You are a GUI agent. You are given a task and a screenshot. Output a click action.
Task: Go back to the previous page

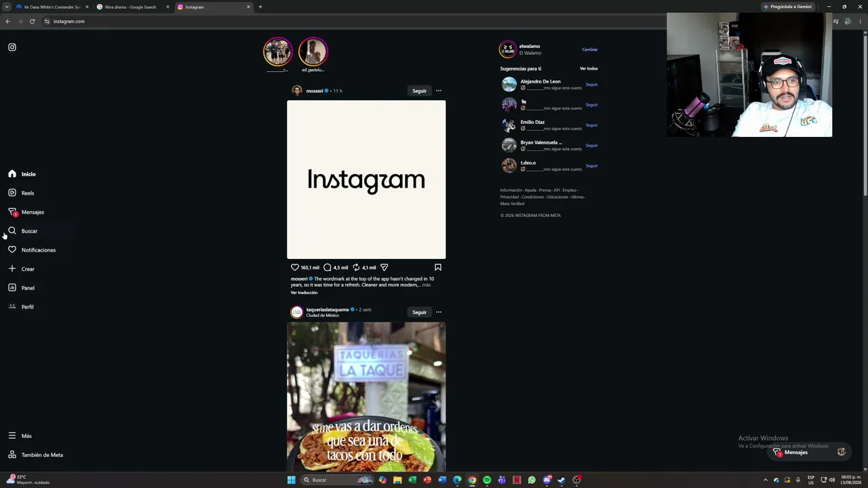pyautogui.click(x=7, y=21)
